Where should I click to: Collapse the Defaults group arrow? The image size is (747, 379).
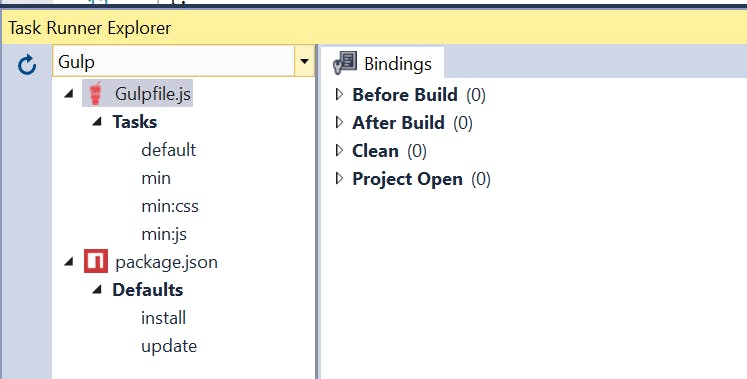click(x=97, y=289)
